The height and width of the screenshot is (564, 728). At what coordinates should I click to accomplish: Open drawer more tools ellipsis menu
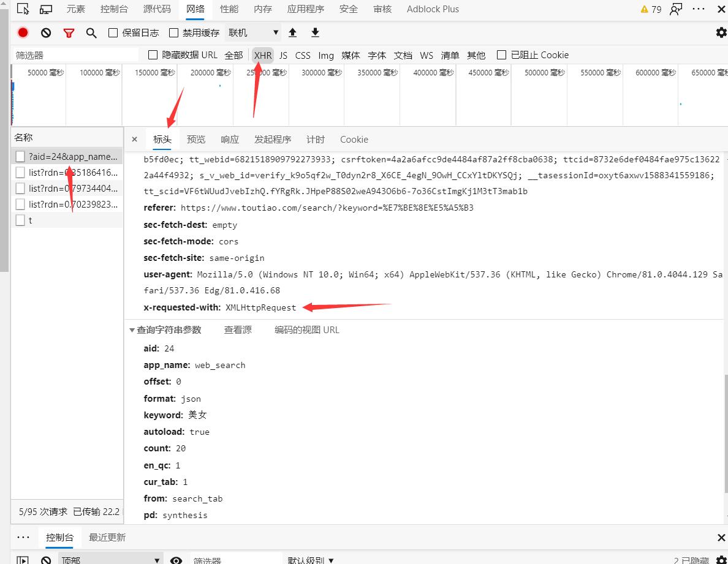[x=23, y=537]
